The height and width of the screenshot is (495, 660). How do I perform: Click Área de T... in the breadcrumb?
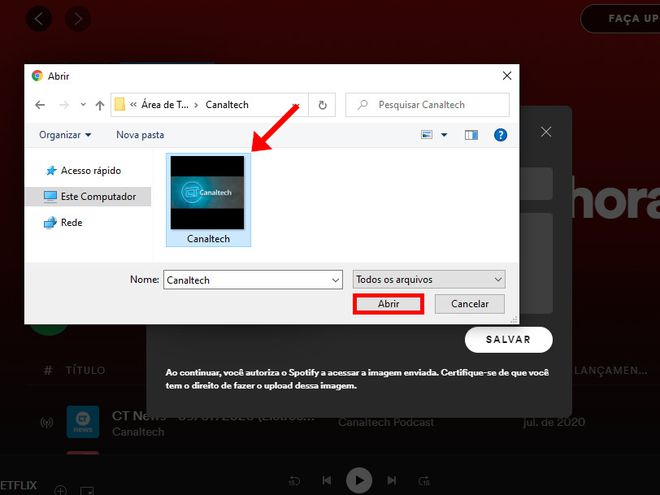coord(165,105)
